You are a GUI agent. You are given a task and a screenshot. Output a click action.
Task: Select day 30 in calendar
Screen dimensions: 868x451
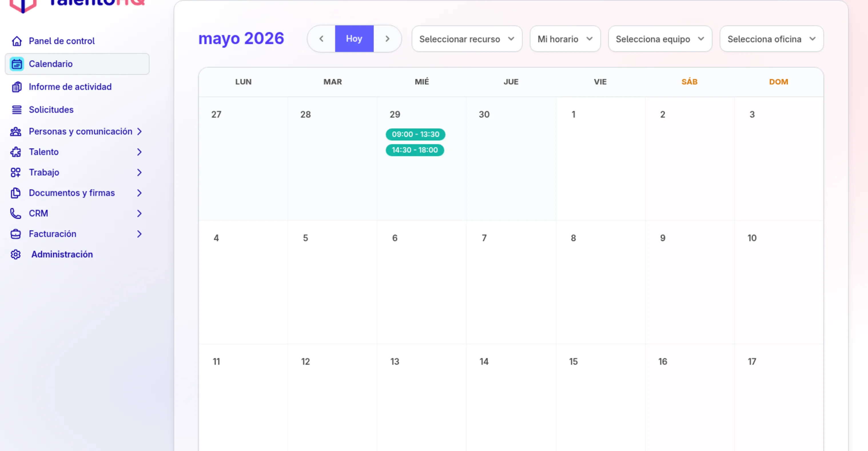coord(484,115)
